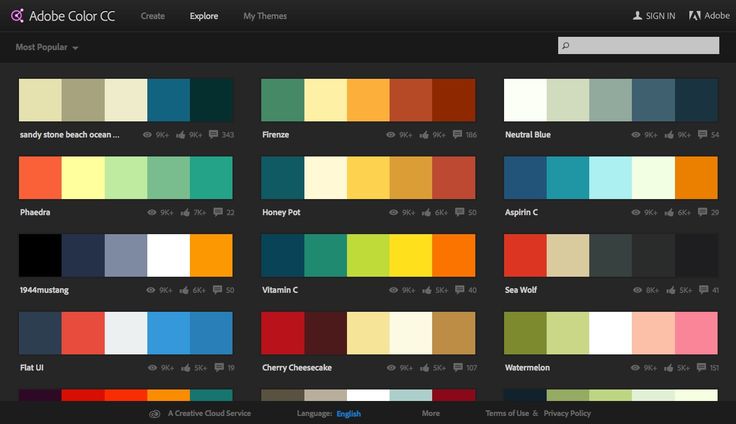Click into the search input field

(638, 46)
